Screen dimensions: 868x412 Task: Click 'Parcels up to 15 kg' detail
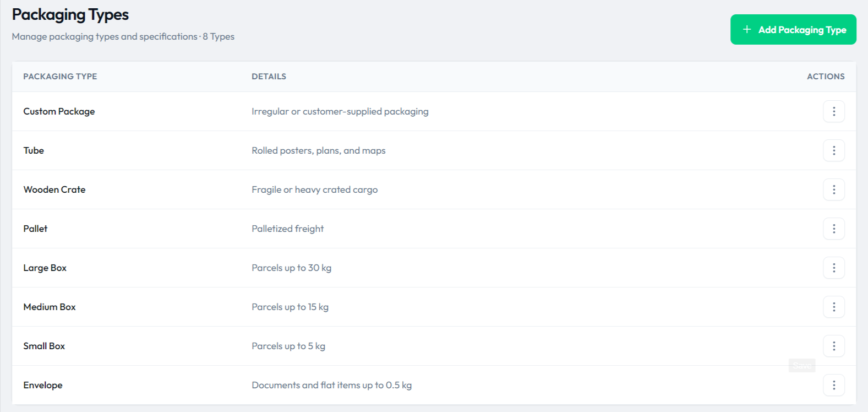pos(290,307)
